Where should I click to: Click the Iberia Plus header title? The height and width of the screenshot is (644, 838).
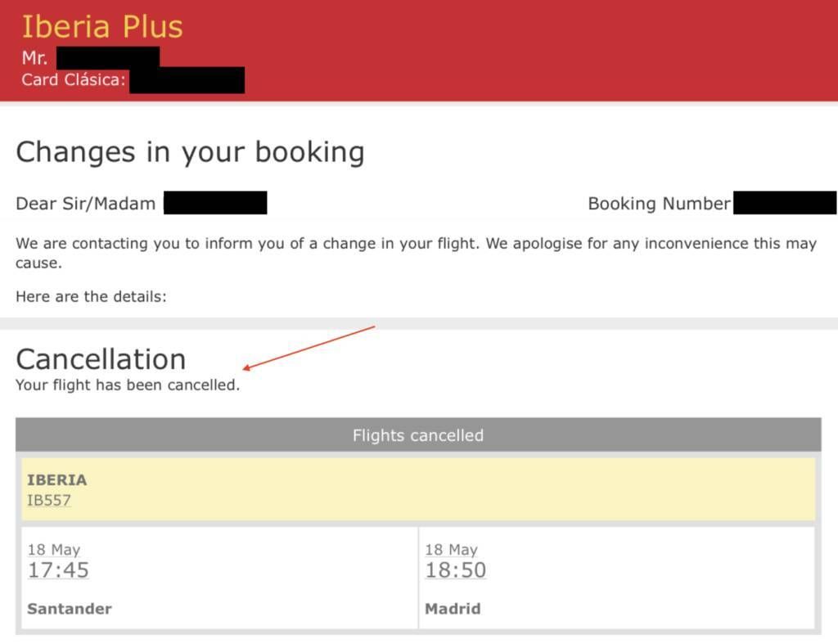(x=102, y=27)
